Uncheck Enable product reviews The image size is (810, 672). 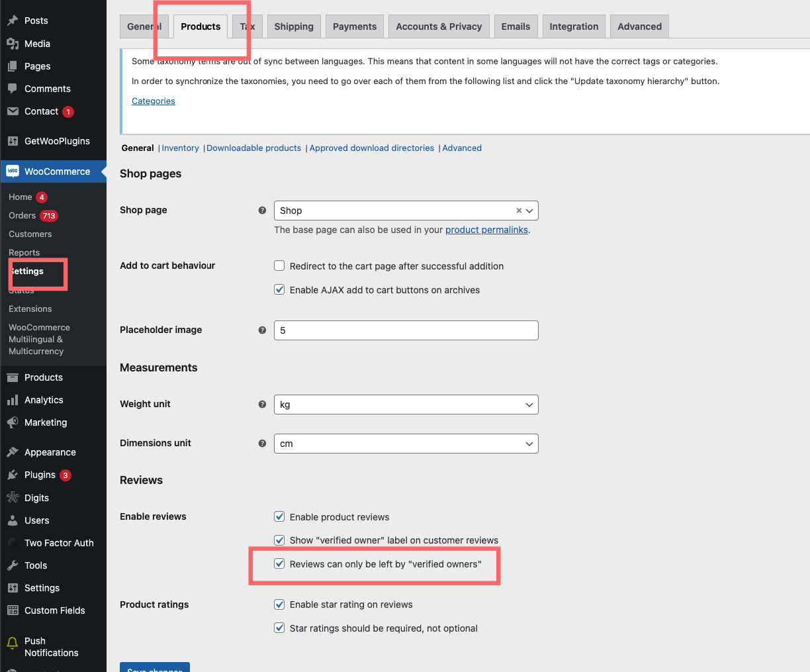279,517
